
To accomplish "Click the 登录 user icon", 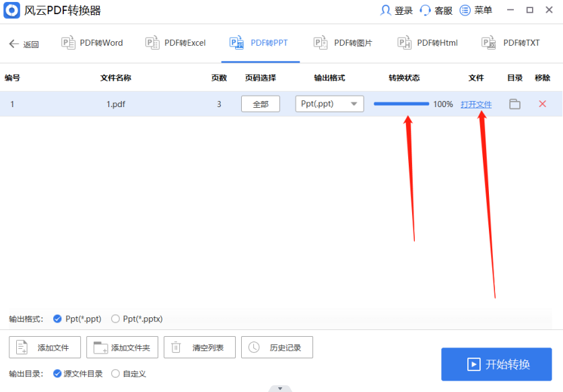I will [386, 10].
